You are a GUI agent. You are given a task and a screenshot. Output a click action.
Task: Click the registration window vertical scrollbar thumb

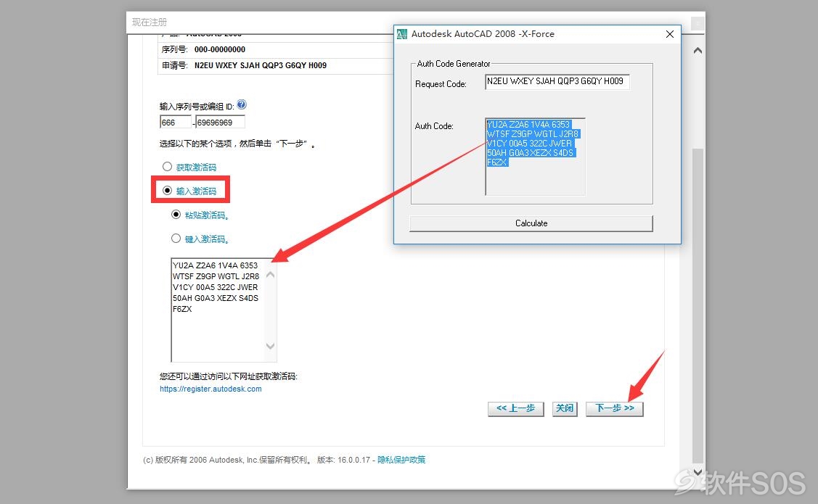click(x=698, y=305)
